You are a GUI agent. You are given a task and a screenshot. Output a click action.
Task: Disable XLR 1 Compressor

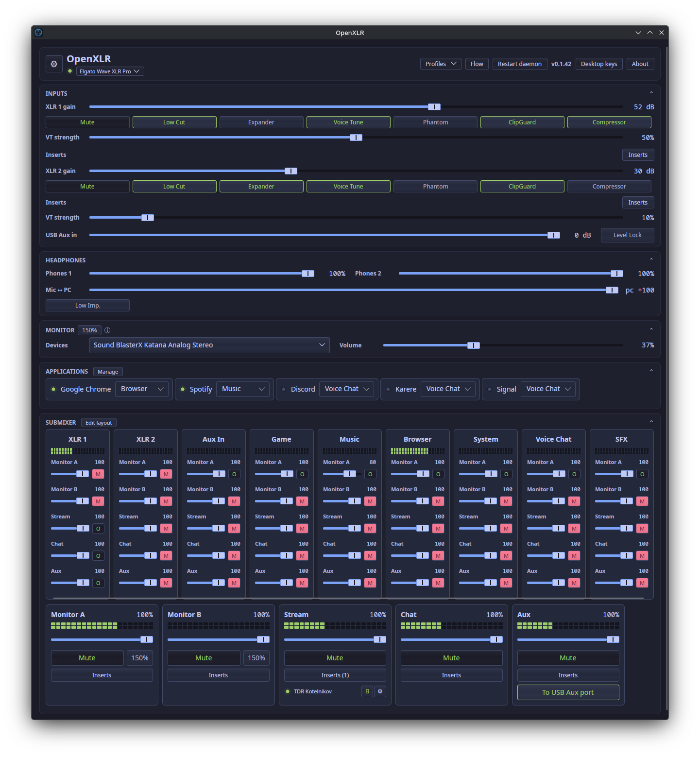click(609, 122)
